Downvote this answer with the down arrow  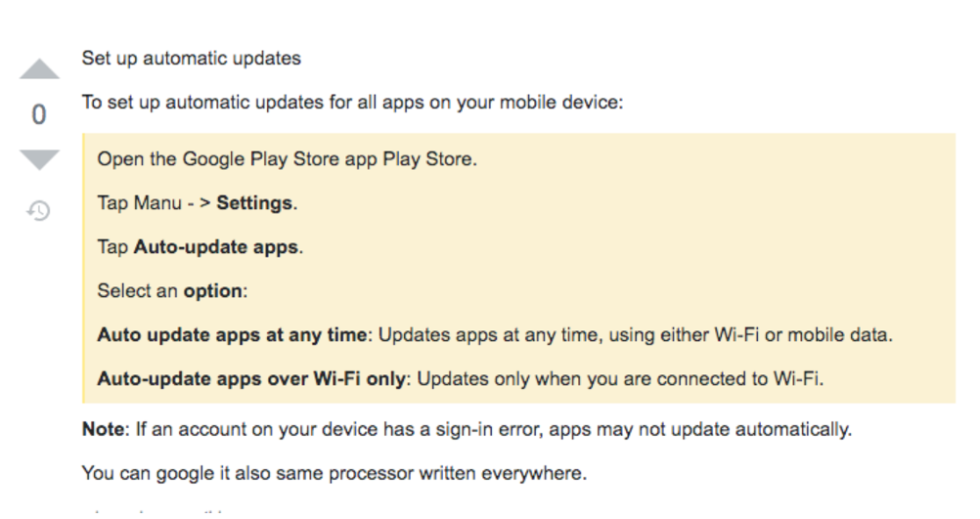coord(39,160)
